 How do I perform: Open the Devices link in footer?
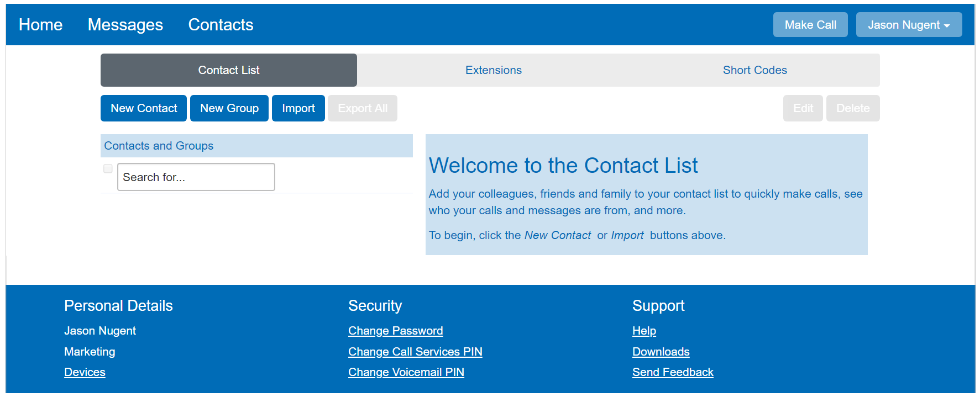pyautogui.click(x=85, y=372)
